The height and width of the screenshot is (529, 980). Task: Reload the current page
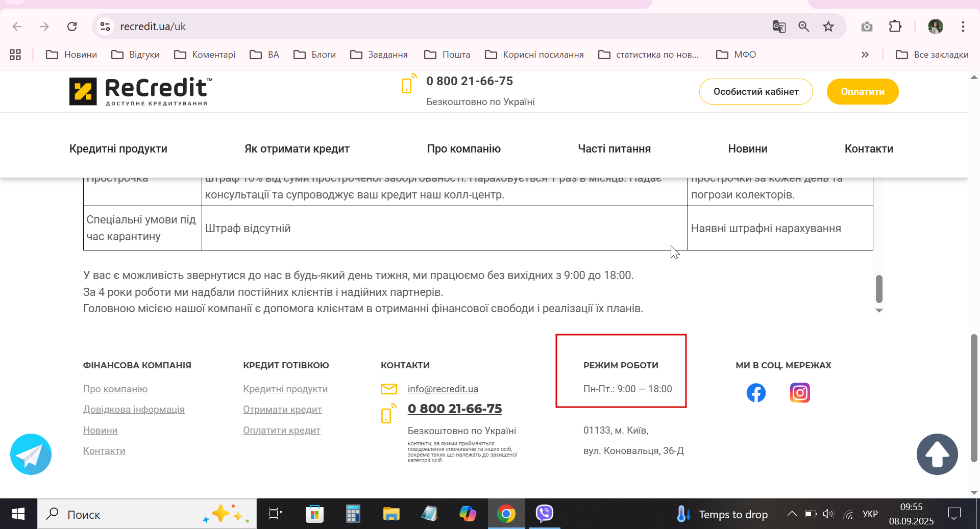tap(72, 27)
